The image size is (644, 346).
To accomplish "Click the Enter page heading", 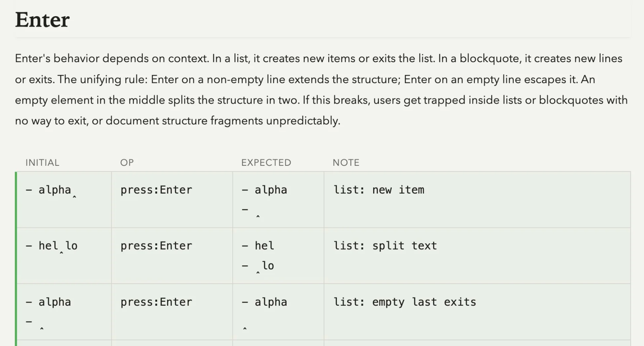I will [42, 20].
